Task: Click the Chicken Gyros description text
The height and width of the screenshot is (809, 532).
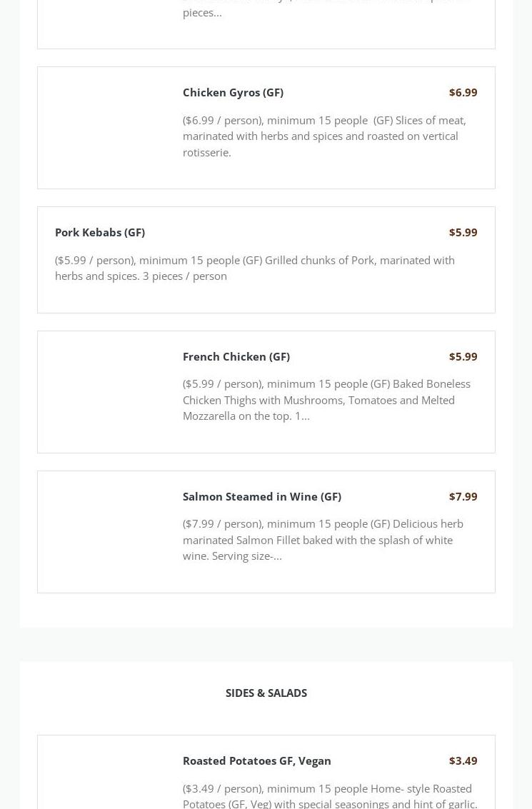Action: [x=324, y=136]
